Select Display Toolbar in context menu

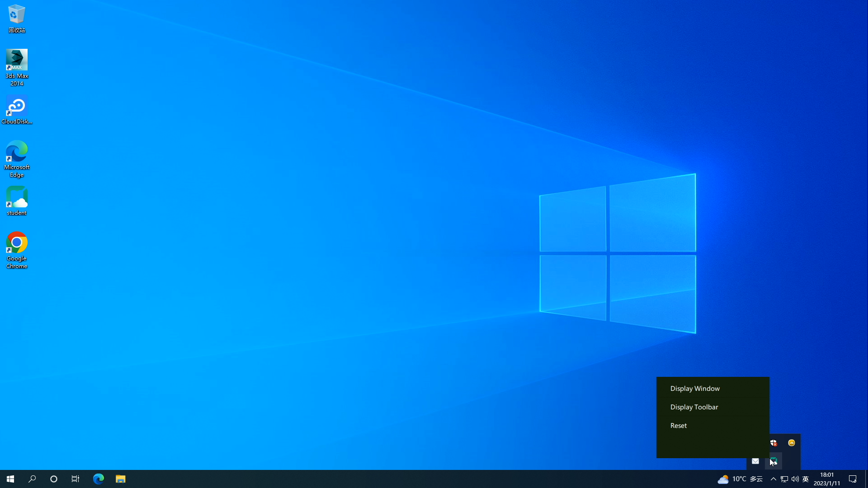tap(712, 407)
